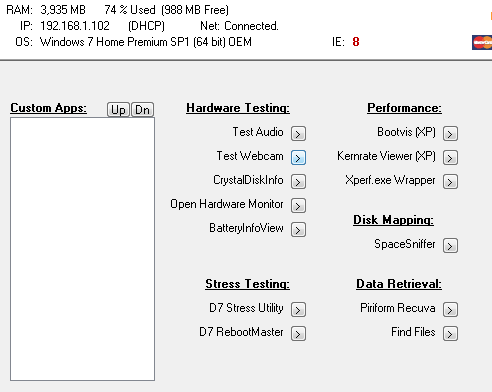Run CrystalDiskInfo via its arrow button
492x392 pixels.
coord(298,182)
